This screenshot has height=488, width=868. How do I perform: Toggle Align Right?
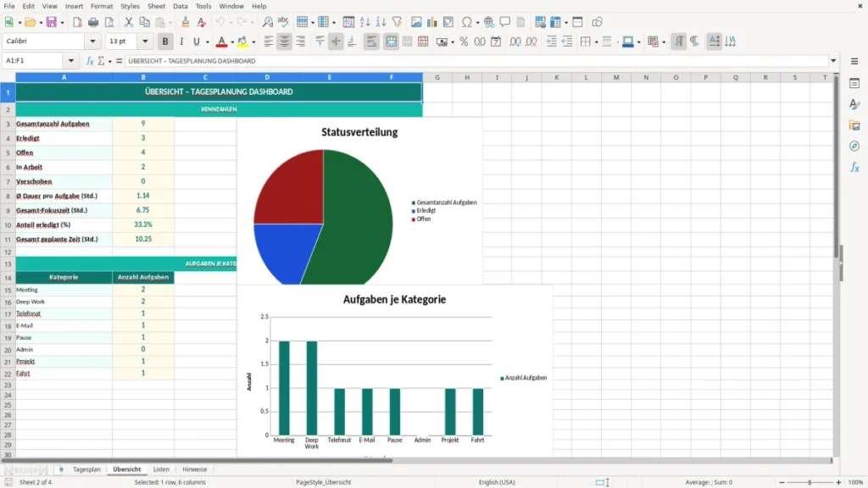point(301,42)
